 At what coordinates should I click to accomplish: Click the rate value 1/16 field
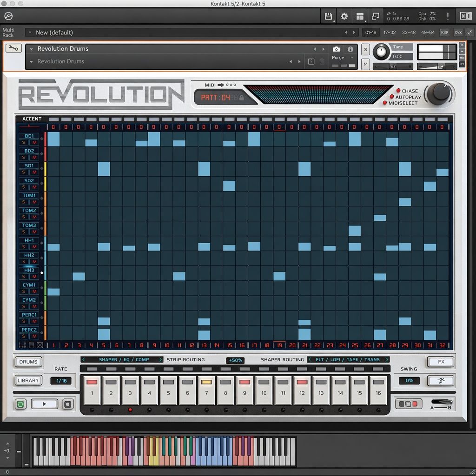(61, 381)
